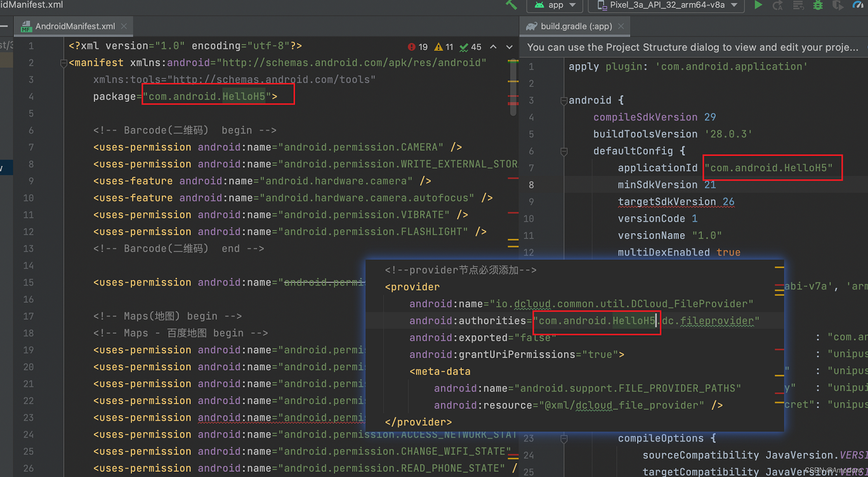
Task: Click multiDexEnabled true line
Action: 679,253
